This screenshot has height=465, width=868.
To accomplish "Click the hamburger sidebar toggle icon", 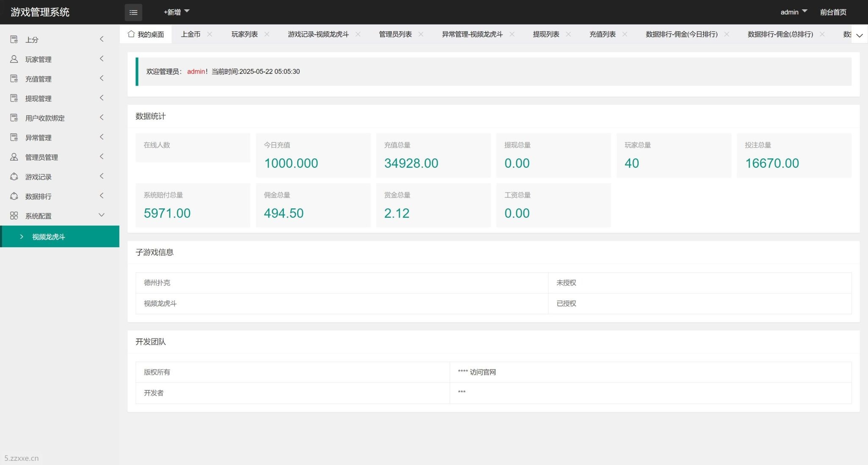I will coord(133,12).
